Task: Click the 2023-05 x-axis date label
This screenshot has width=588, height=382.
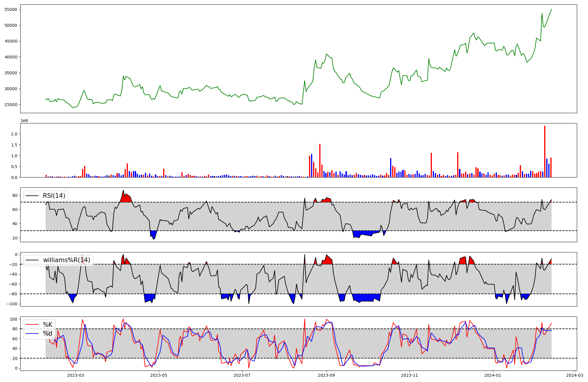Action: tap(159, 375)
